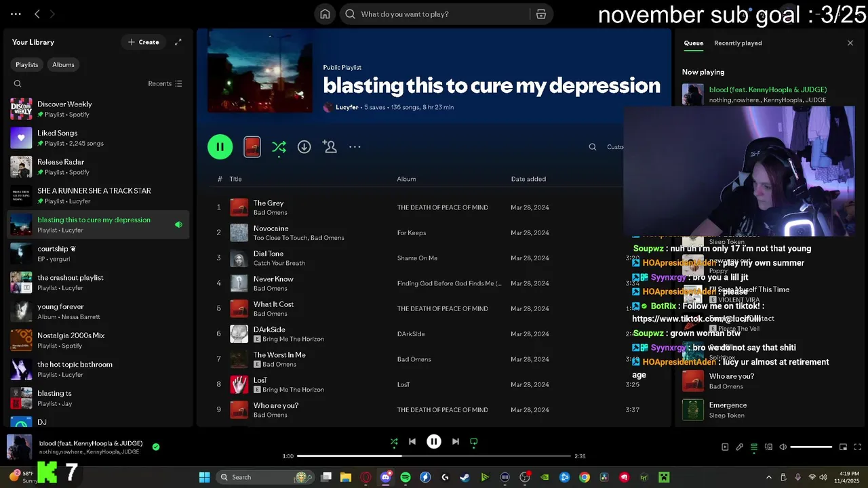868x488 pixels.
Task: Select the Queue tab
Action: coord(693,43)
